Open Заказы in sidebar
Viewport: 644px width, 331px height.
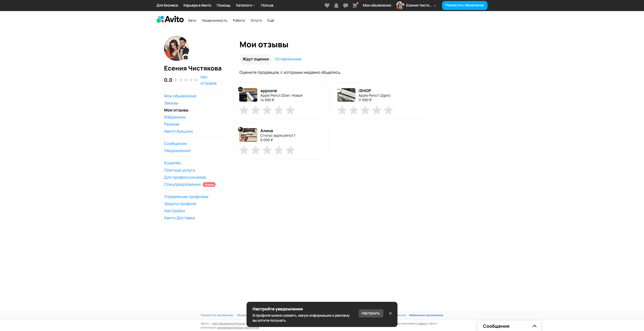[171, 103]
